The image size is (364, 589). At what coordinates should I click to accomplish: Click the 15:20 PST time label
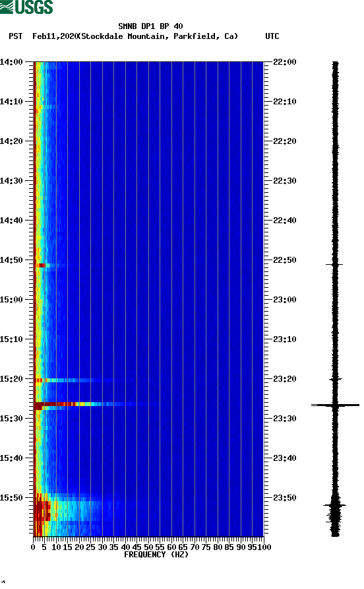pos(11,378)
